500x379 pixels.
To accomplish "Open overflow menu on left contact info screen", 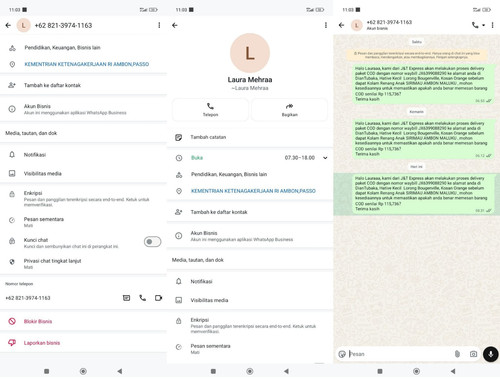I will [x=159, y=25].
